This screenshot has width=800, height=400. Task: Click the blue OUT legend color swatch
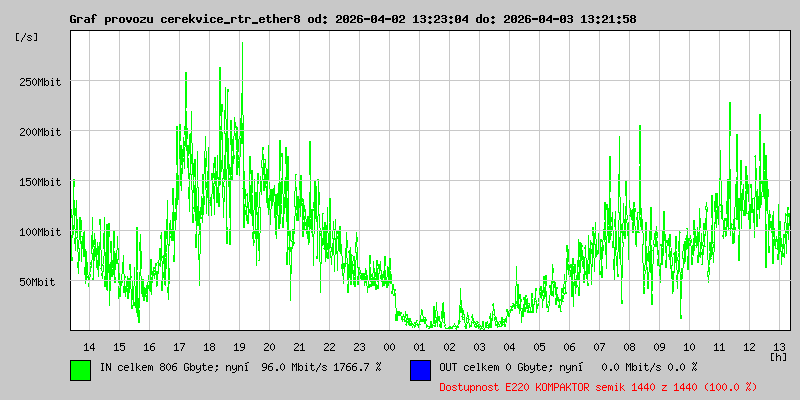click(420, 369)
